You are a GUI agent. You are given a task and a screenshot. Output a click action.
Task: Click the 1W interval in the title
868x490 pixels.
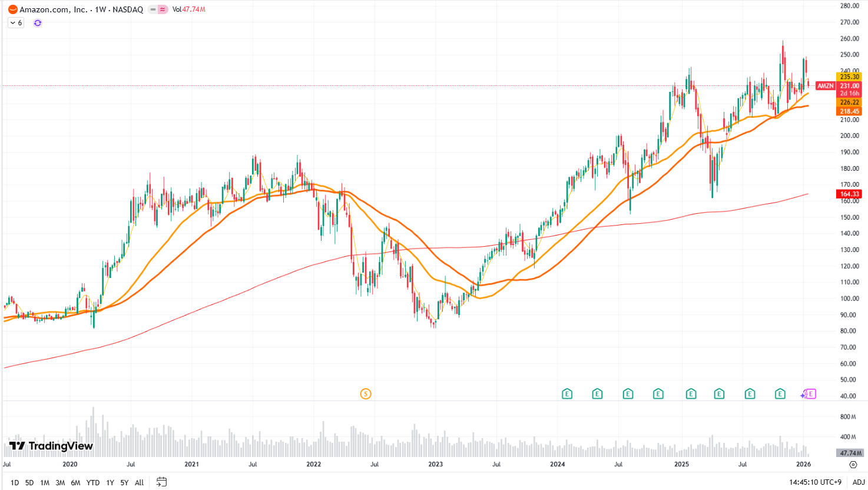101,9
